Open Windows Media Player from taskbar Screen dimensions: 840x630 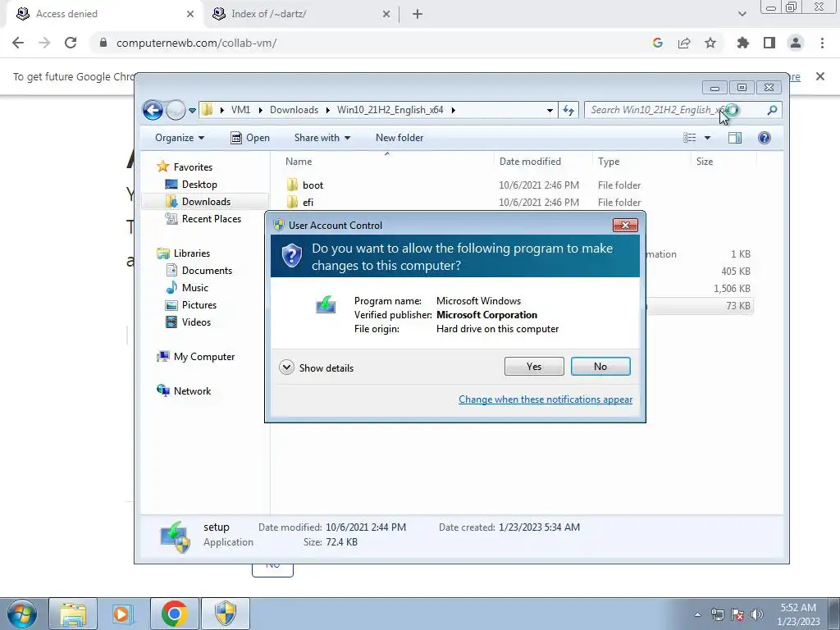pyautogui.click(x=121, y=614)
